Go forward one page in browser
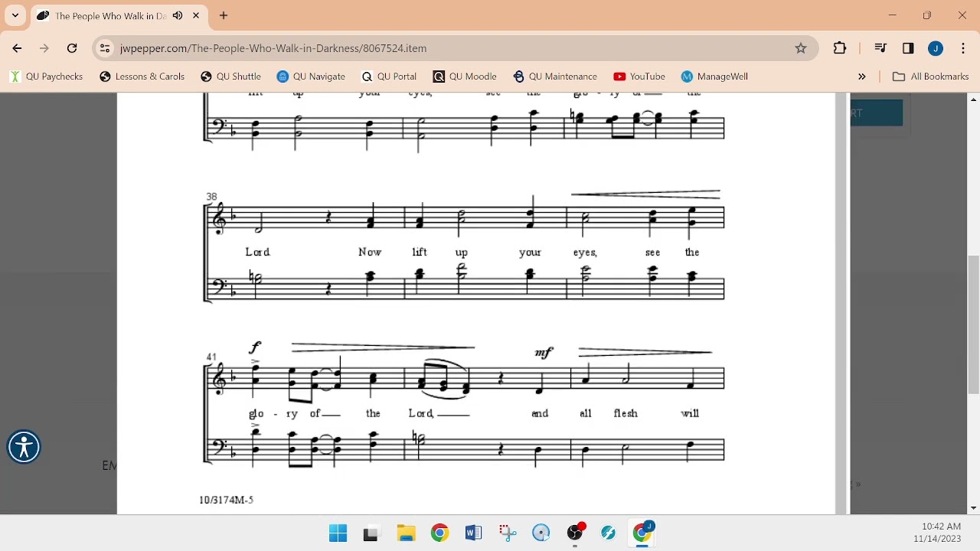The image size is (980, 551). pos(44,48)
